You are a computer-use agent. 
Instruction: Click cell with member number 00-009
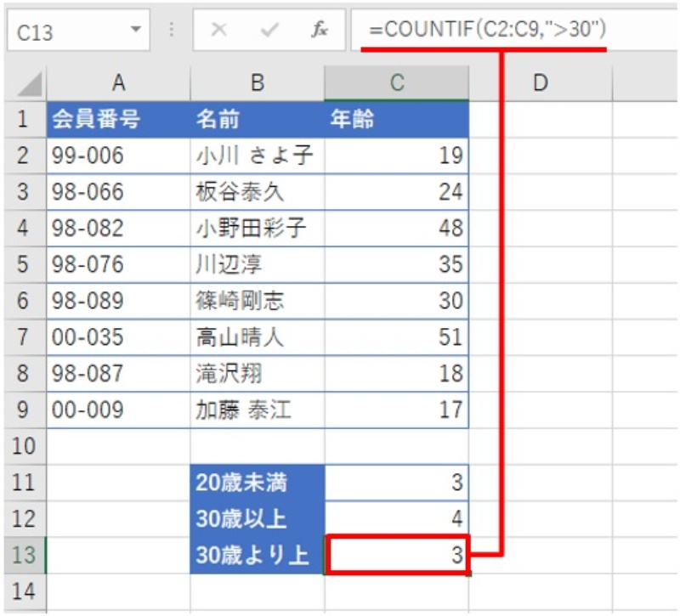[118, 410]
